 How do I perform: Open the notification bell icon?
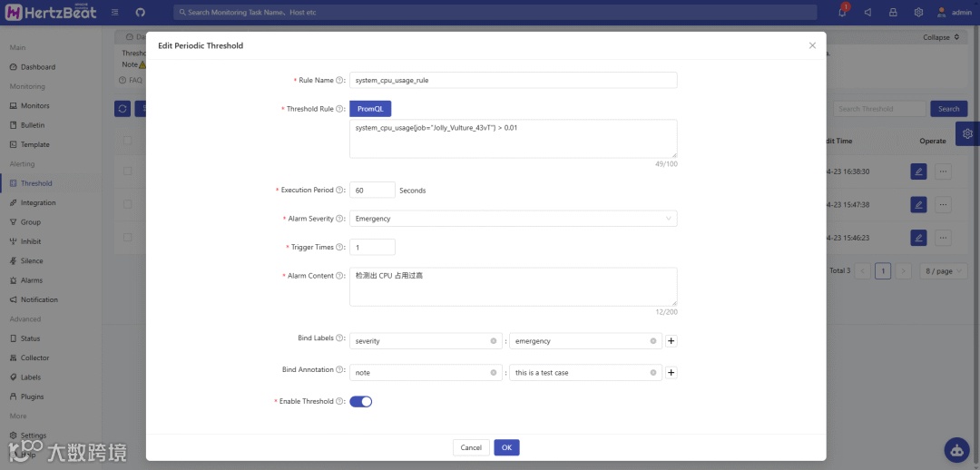coord(842,12)
